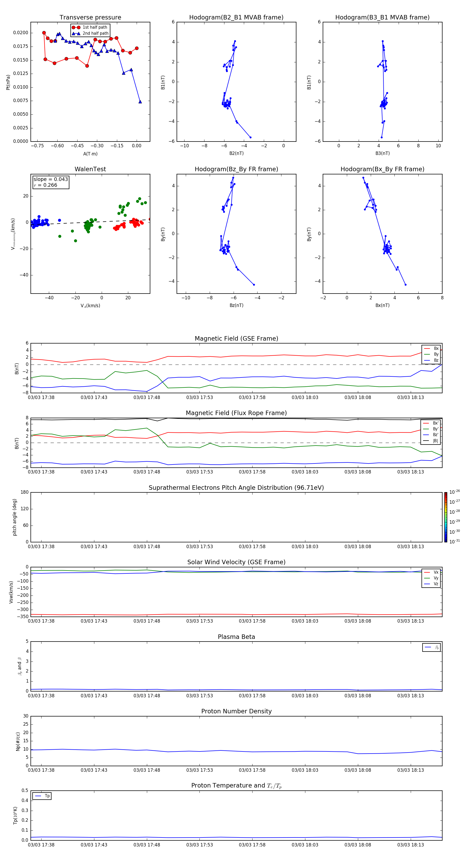The width and height of the screenshot is (473, 868).
Task: Select the "By'" flux rope legend entry
Action: [x=431, y=429]
